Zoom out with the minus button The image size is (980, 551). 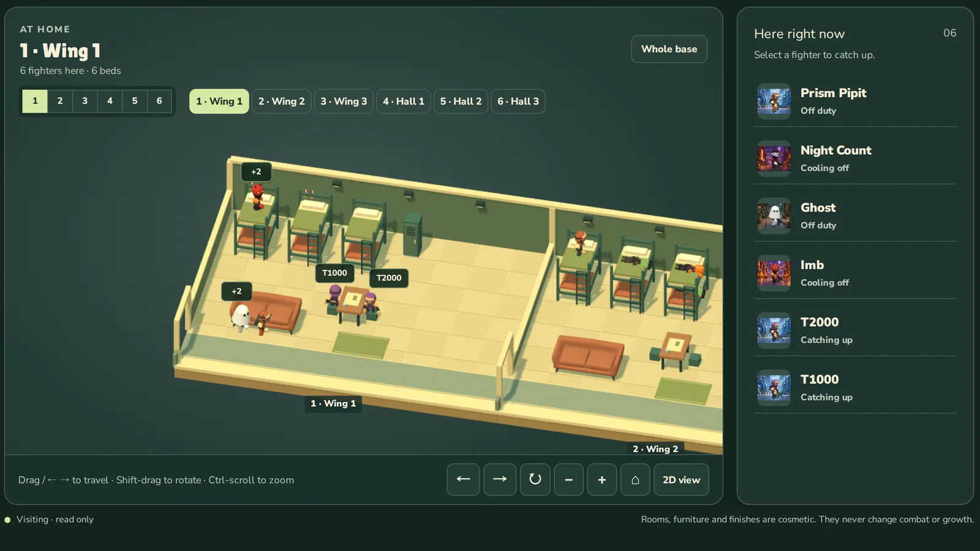[569, 479]
